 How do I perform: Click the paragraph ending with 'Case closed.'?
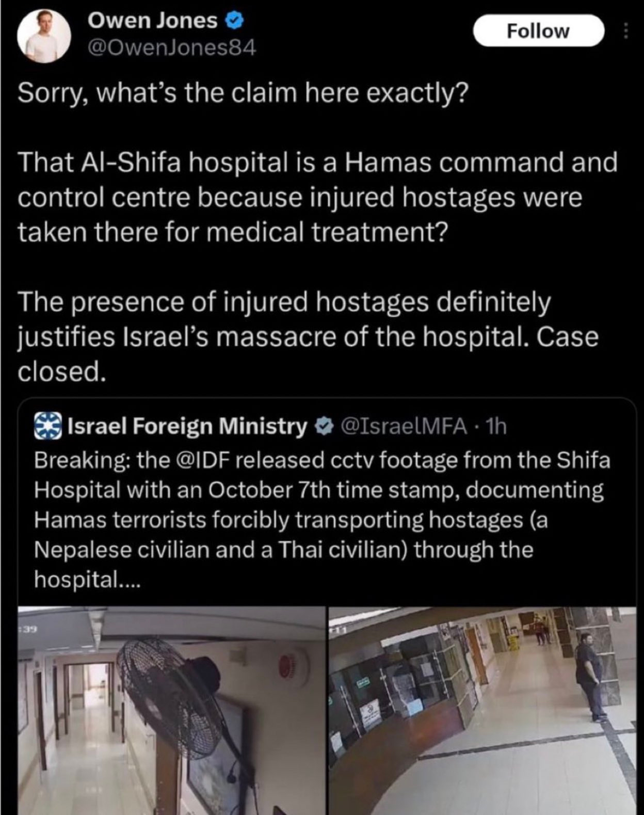pyautogui.click(x=308, y=337)
